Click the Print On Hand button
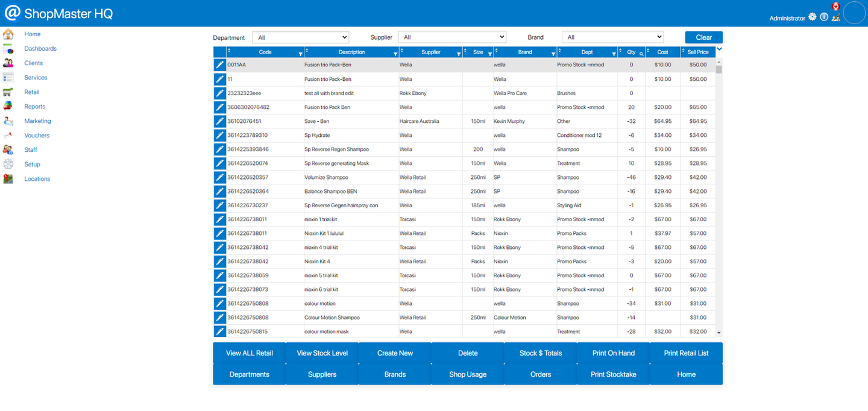Screen dimensions: 868x411 (x=614, y=353)
